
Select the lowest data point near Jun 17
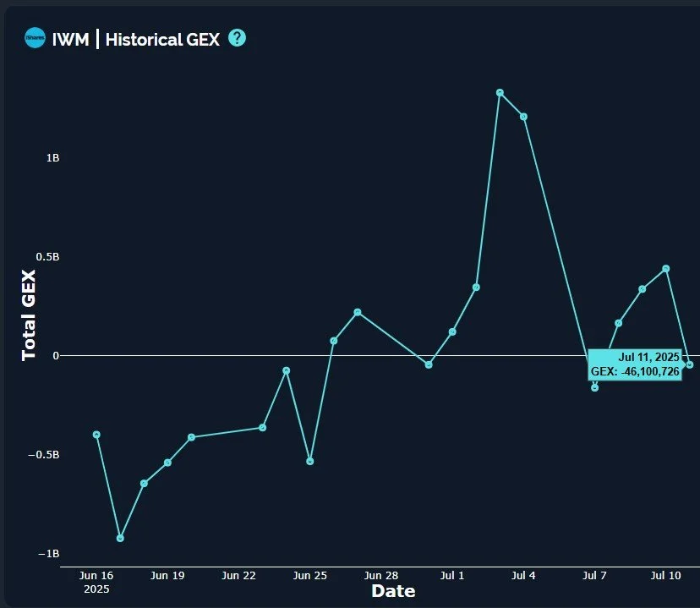(x=120, y=539)
